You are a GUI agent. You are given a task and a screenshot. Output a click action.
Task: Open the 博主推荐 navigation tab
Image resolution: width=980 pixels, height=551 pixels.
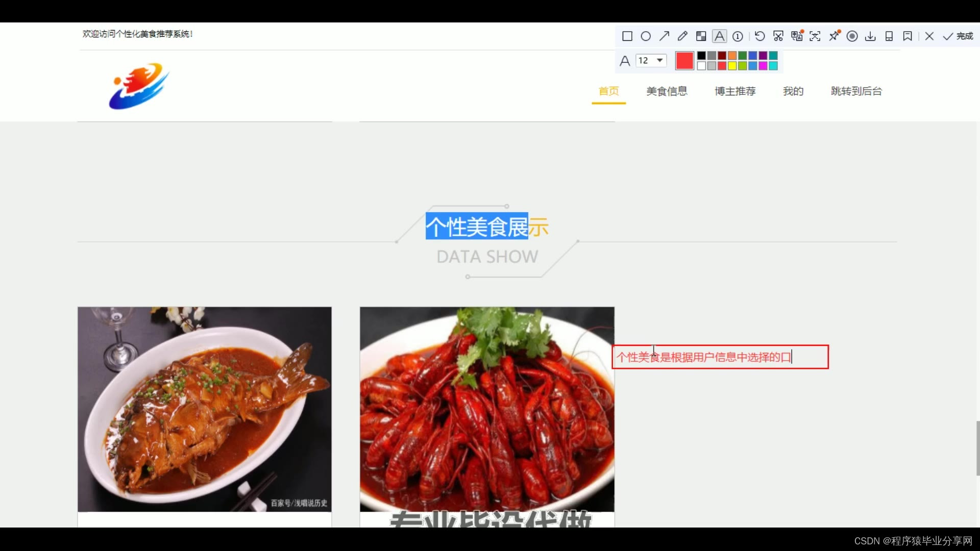(735, 91)
